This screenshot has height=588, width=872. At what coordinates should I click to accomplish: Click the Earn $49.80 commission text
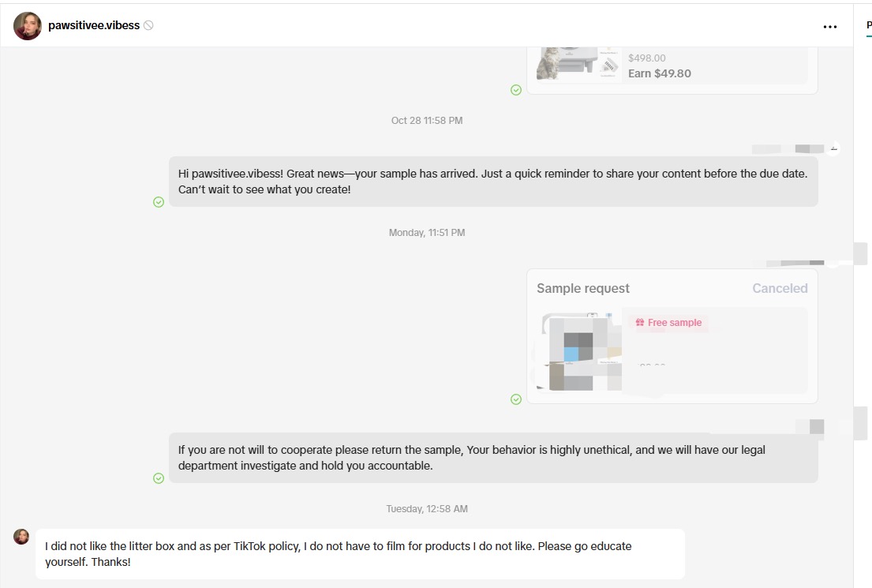(x=659, y=73)
